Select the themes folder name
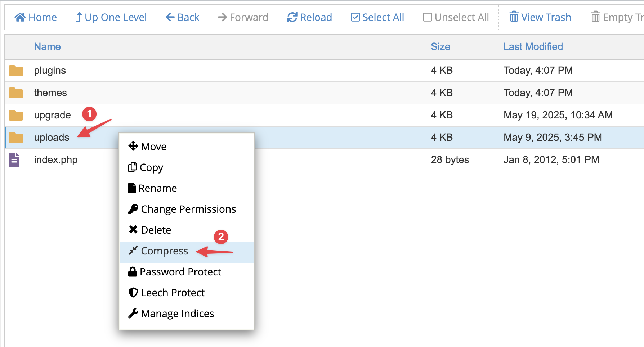This screenshot has height=347, width=644. (x=50, y=93)
